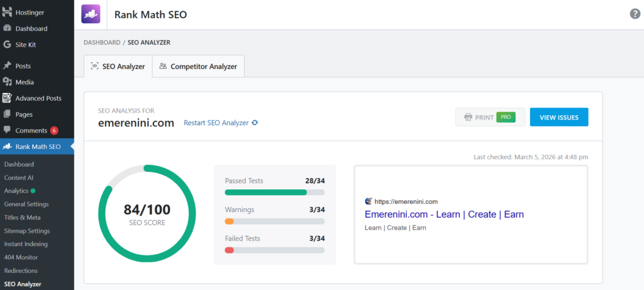
Task: Click the emerenini.com domain heading
Action: point(136,123)
